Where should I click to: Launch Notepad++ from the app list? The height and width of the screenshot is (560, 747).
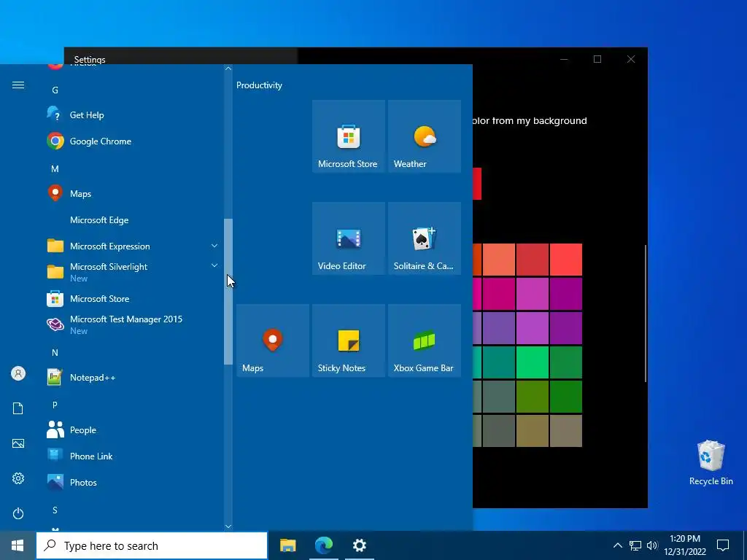(133, 378)
